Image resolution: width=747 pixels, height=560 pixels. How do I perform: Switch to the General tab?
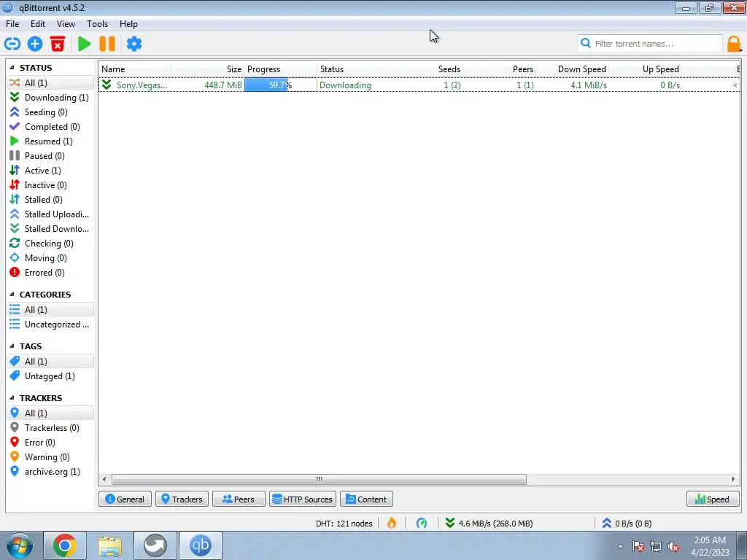[125, 499]
